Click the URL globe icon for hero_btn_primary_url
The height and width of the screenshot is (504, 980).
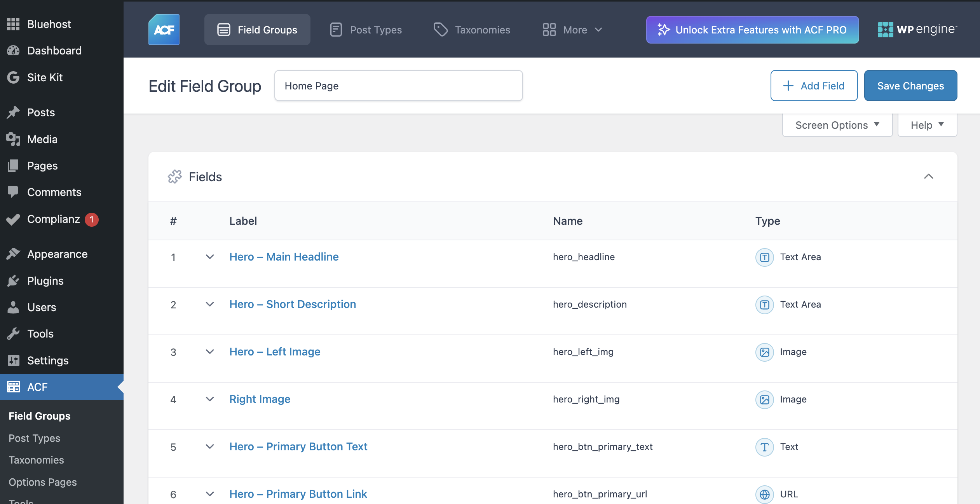pyautogui.click(x=764, y=494)
